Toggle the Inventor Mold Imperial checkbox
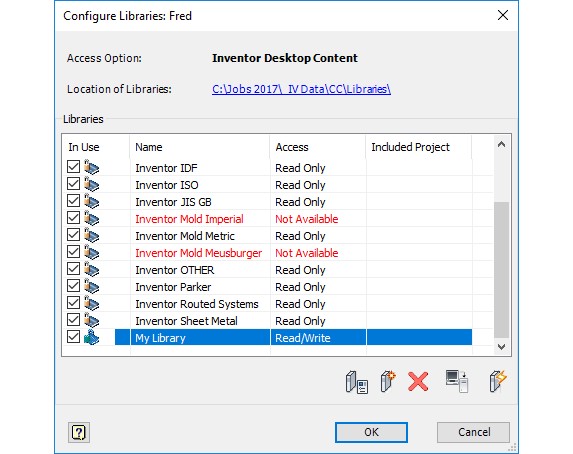The width and height of the screenshot is (573, 454). (x=73, y=218)
